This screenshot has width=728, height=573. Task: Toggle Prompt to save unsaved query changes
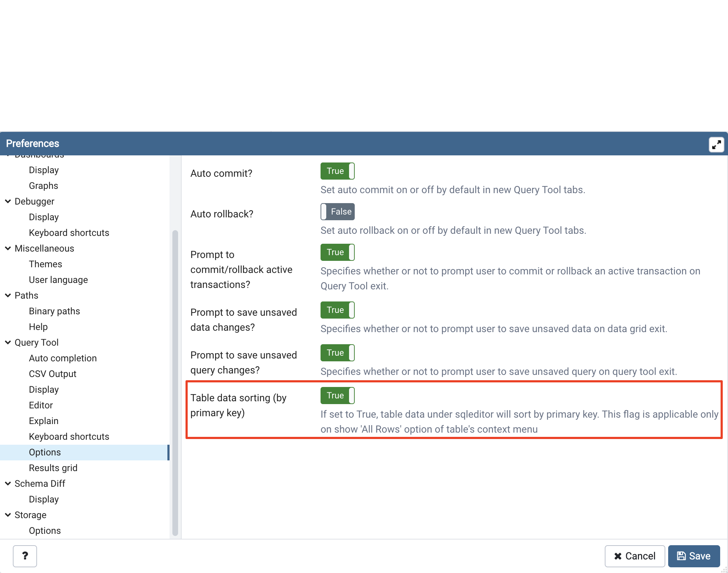(x=337, y=353)
